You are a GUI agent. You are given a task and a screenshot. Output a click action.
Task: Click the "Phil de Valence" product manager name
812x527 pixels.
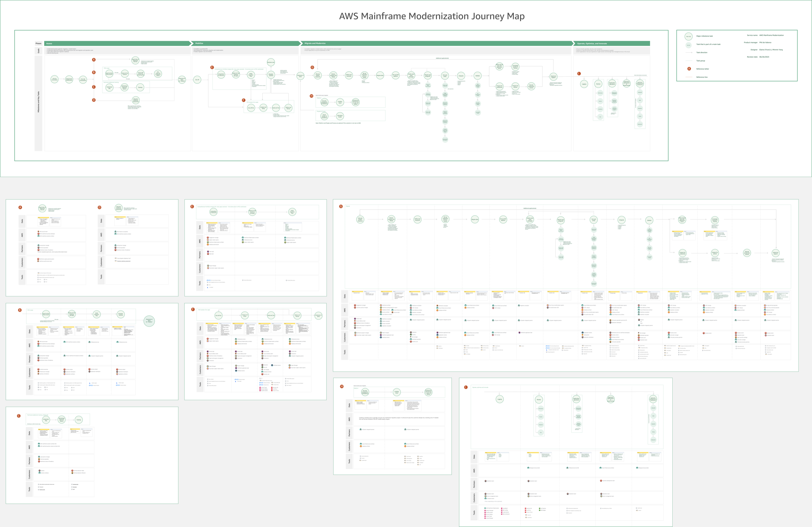[x=765, y=43]
